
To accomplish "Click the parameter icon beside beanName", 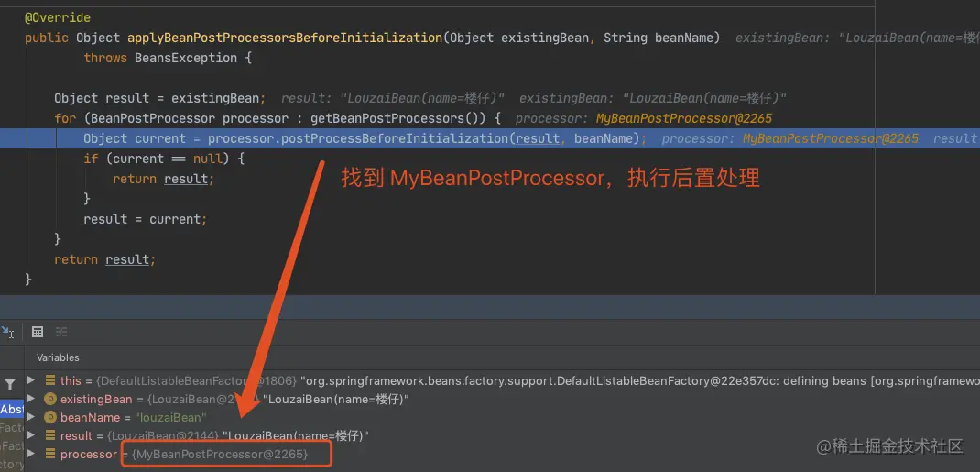I will click(50, 417).
